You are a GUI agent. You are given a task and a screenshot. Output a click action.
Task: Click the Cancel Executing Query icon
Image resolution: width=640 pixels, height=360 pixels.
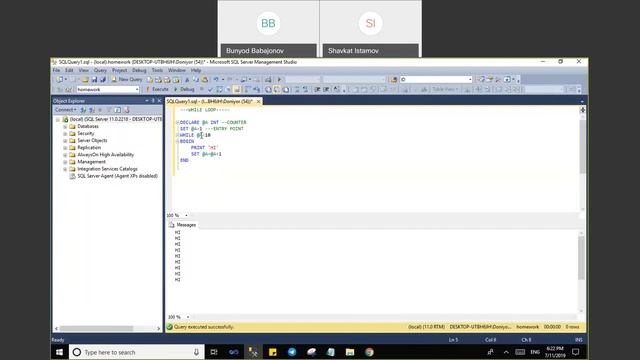tap(202, 89)
